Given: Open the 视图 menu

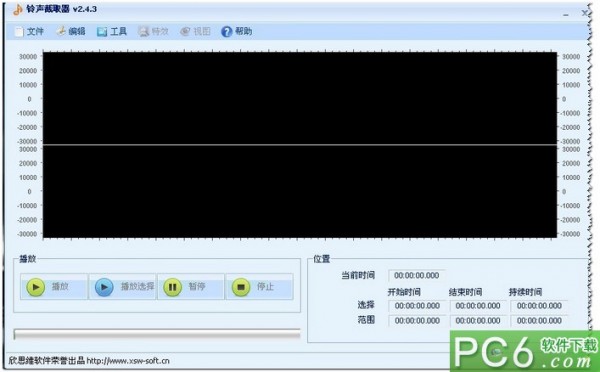Looking at the screenshot, I should (x=196, y=31).
